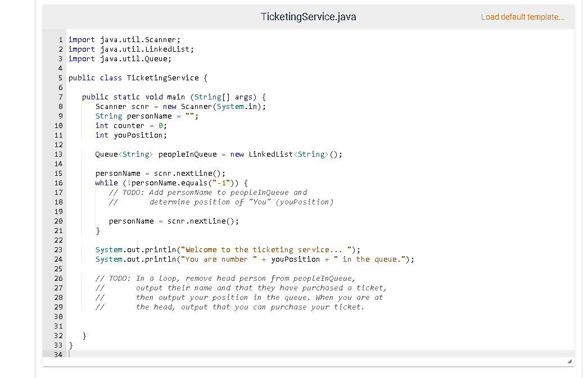Screen dimensions: 588x378
Task: Click the TODO comment on line 17
Action: click(x=208, y=192)
